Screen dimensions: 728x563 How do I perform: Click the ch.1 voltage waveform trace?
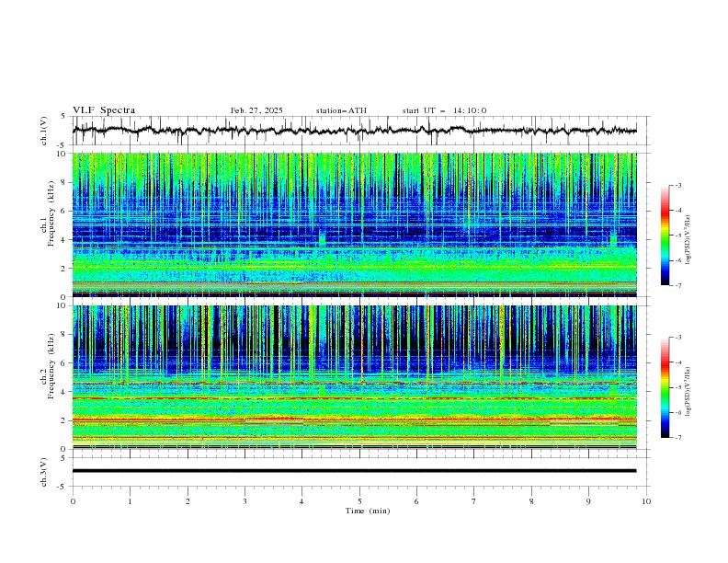(x=355, y=131)
